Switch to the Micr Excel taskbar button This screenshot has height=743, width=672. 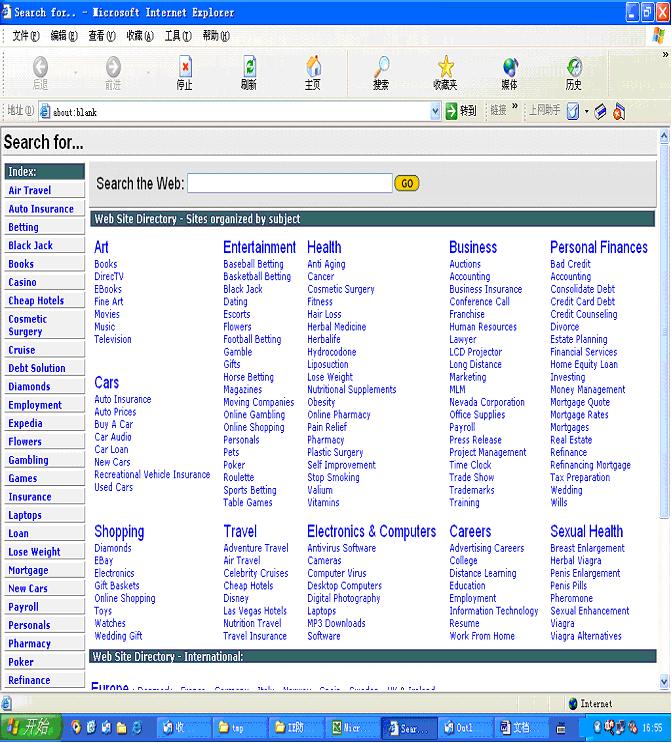point(352,727)
